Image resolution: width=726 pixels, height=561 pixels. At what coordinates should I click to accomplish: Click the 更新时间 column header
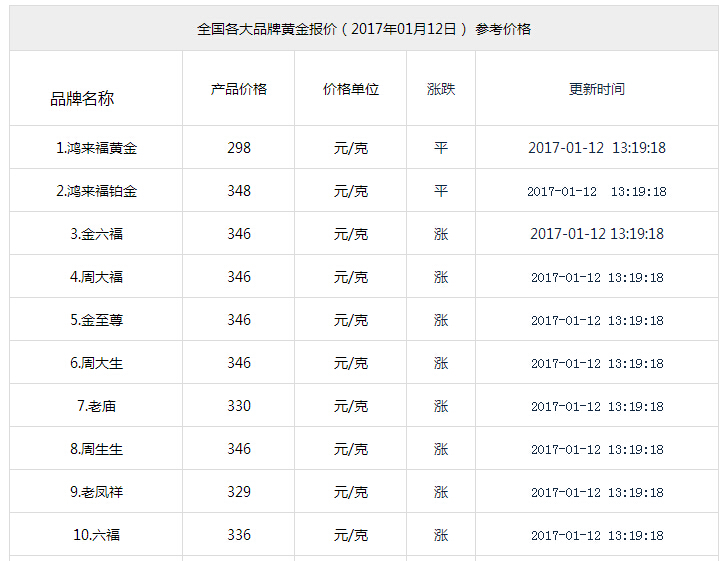[x=597, y=89]
